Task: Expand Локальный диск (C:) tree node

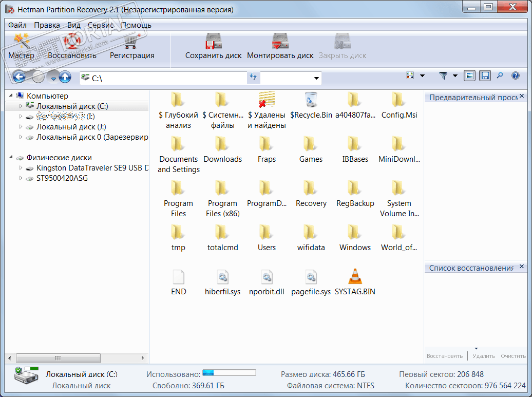Action: point(21,106)
